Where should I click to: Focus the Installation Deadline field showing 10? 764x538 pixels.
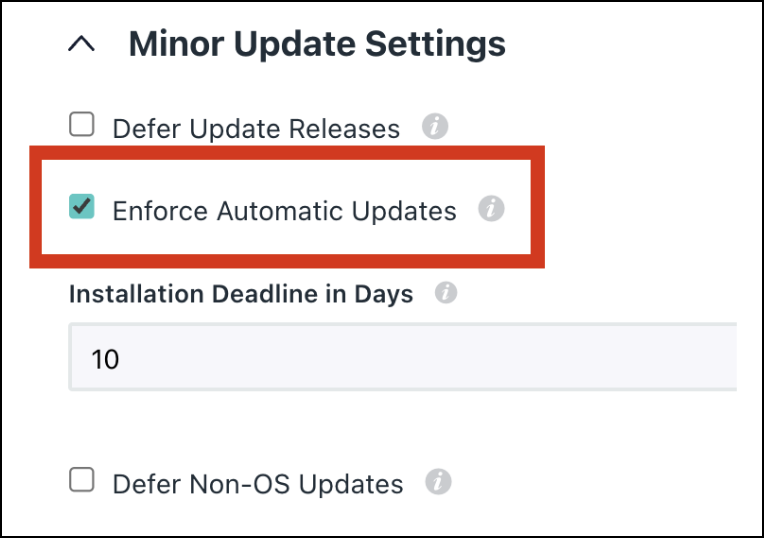coord(400,357)
